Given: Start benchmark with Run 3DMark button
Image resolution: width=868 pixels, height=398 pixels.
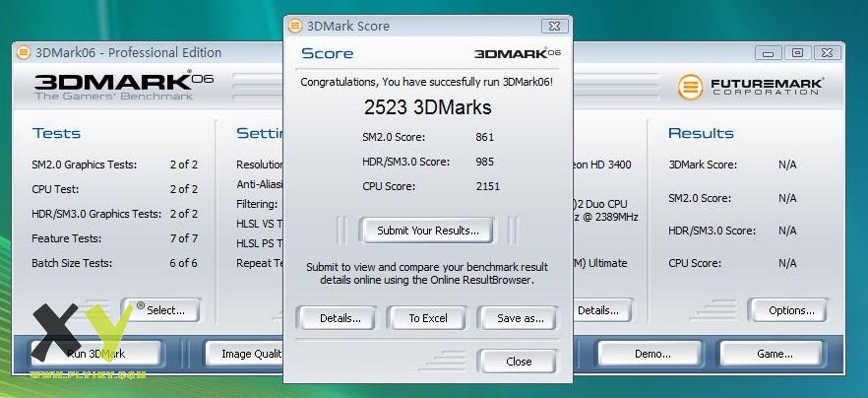Looking at the screenshot, I should click(95, 354).
